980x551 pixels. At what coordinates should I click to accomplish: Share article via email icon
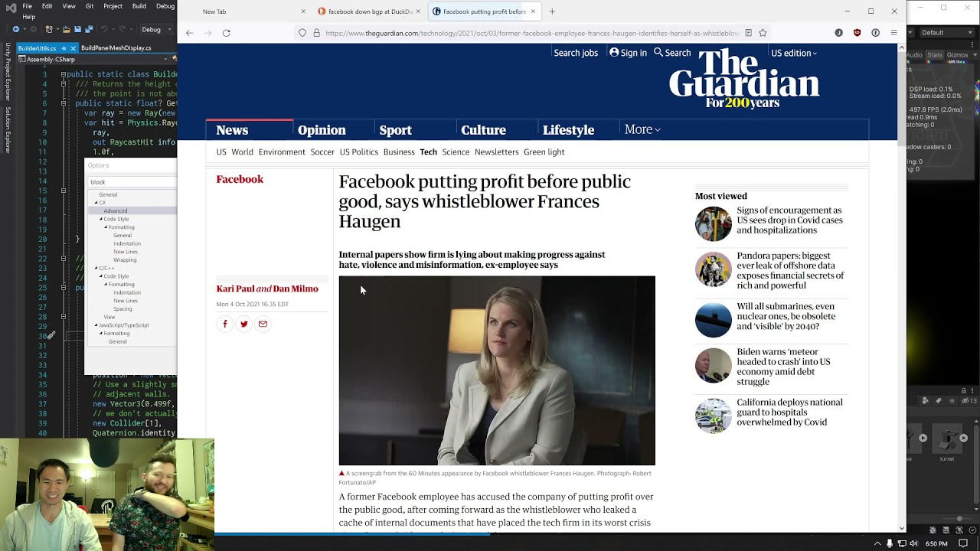click(x=263, y=324)
